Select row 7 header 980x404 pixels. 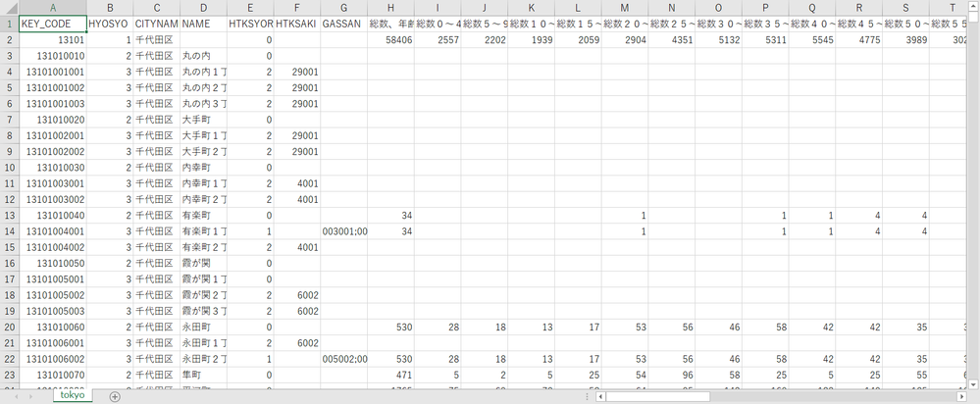tap(10, 120)
